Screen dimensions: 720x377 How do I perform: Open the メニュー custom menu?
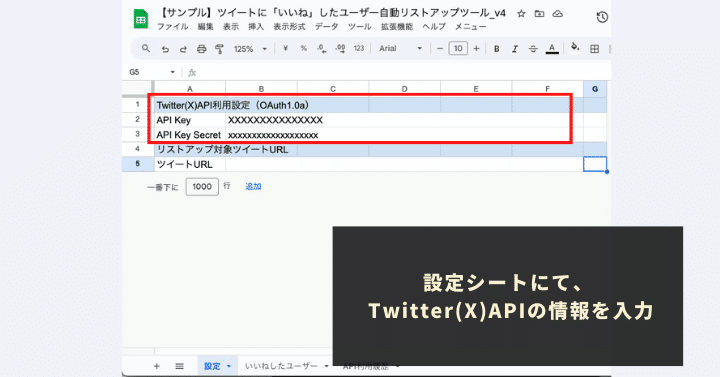point(470,27)
